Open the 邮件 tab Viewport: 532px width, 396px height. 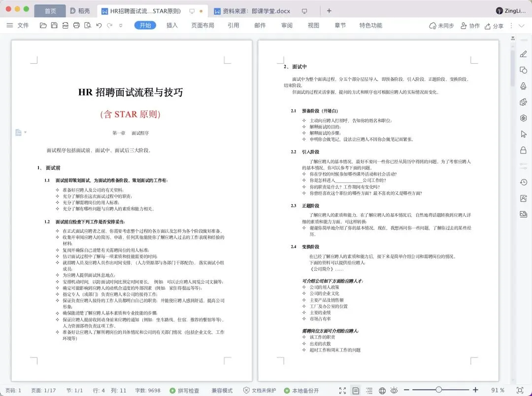[260, 26]
